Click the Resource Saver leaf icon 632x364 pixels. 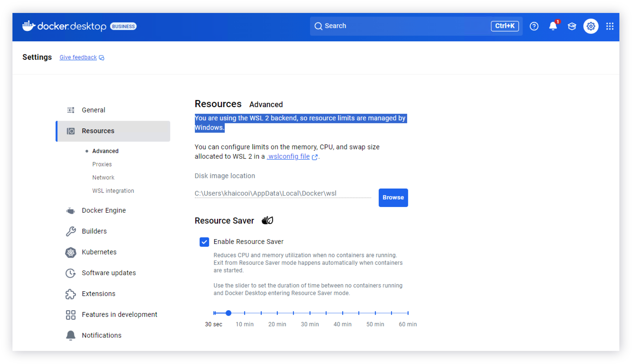click(x=267, y=220)
